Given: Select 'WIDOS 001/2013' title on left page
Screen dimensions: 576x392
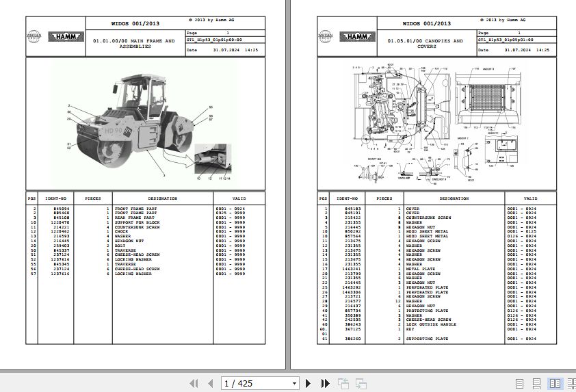Looking at the screenshot, I should (x=135, y=23).
